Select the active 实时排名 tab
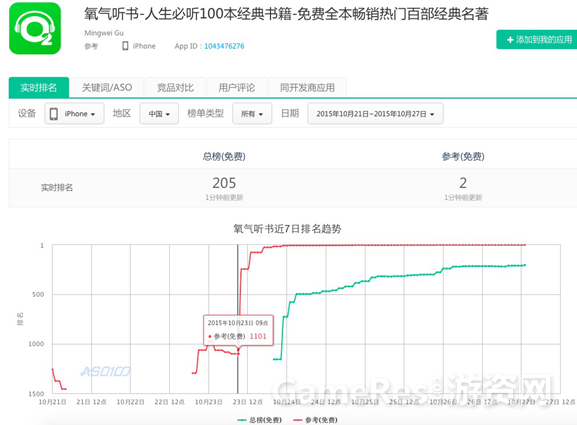The image size is (577, 425). point(39,88)
